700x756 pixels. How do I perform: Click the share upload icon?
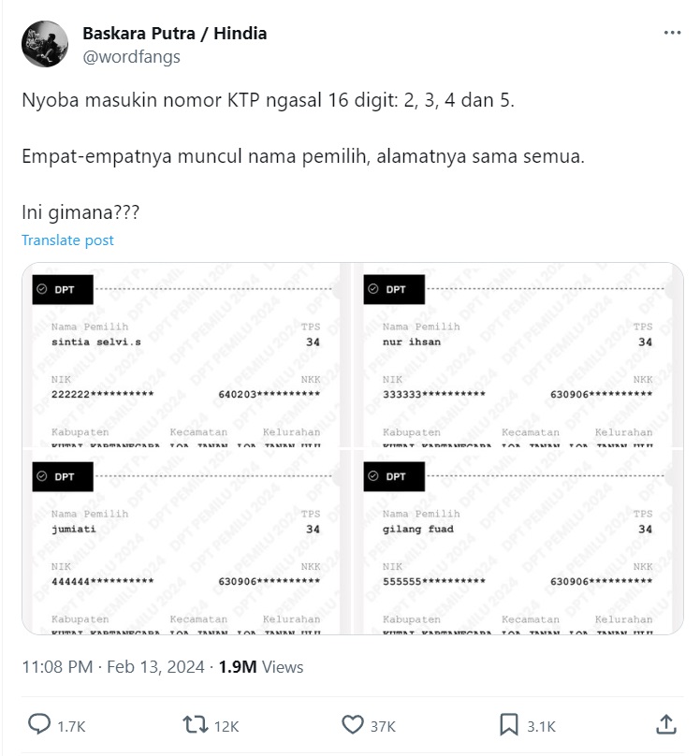coord(666,725)
